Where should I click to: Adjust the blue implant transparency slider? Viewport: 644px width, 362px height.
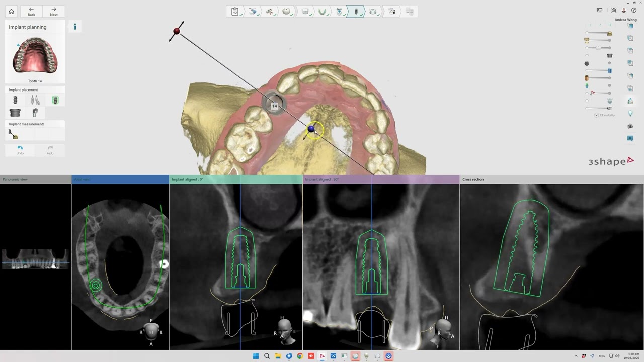(x=599, y=70)
